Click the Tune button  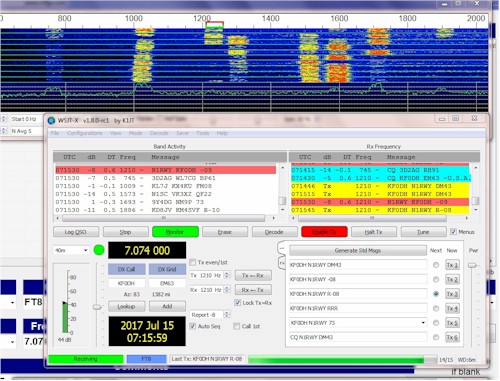[x=423, y=232]
